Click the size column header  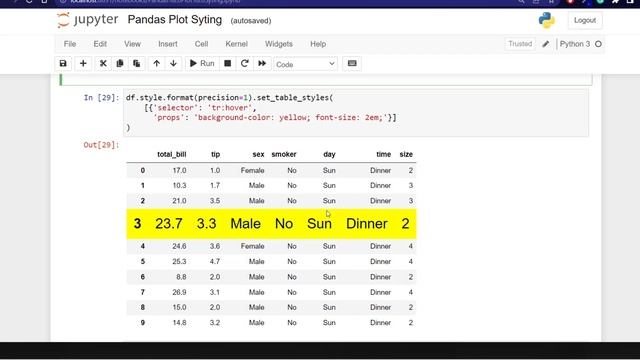(x=406, y=154)
